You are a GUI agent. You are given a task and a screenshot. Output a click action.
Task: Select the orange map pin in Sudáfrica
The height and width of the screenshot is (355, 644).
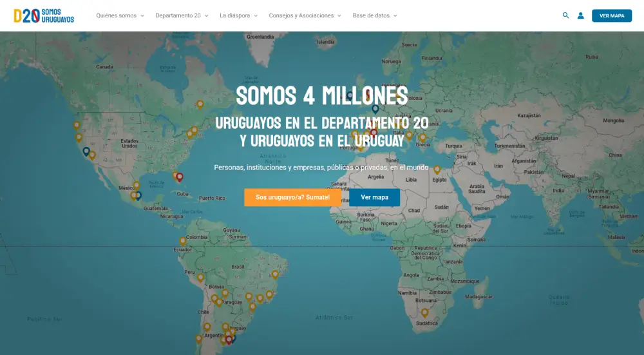pos(424,312)
